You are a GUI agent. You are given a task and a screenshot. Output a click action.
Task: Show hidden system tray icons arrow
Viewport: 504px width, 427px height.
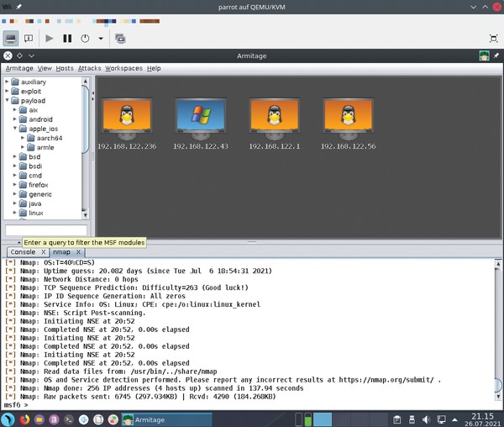click(454, 419)
